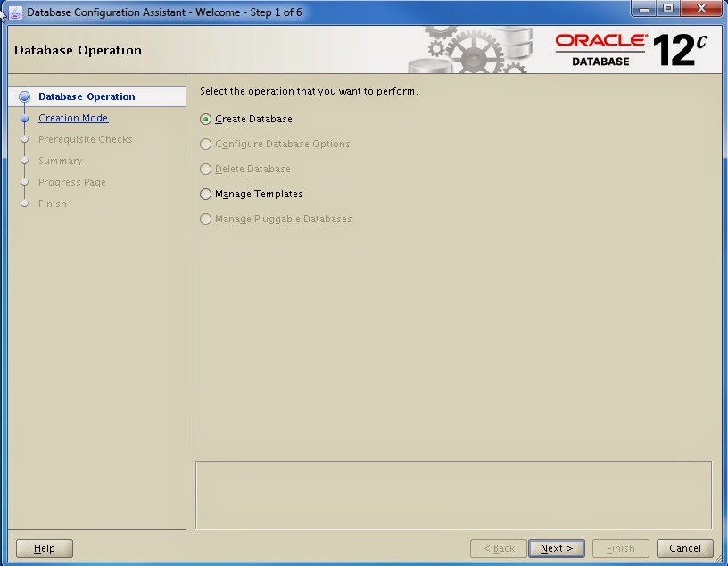
Task: Click the Back button
Action: point(498,548)
